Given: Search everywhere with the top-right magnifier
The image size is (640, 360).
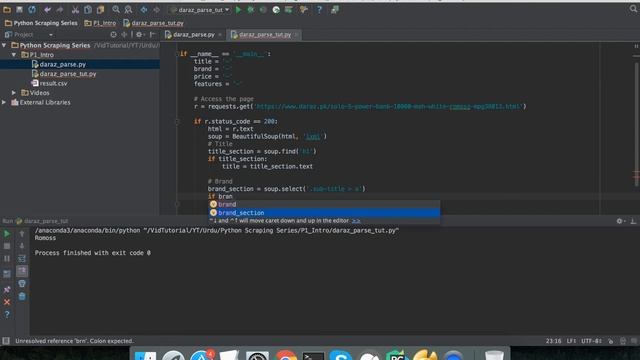Looking at the screenshot, I should click(x=633, y=9).
